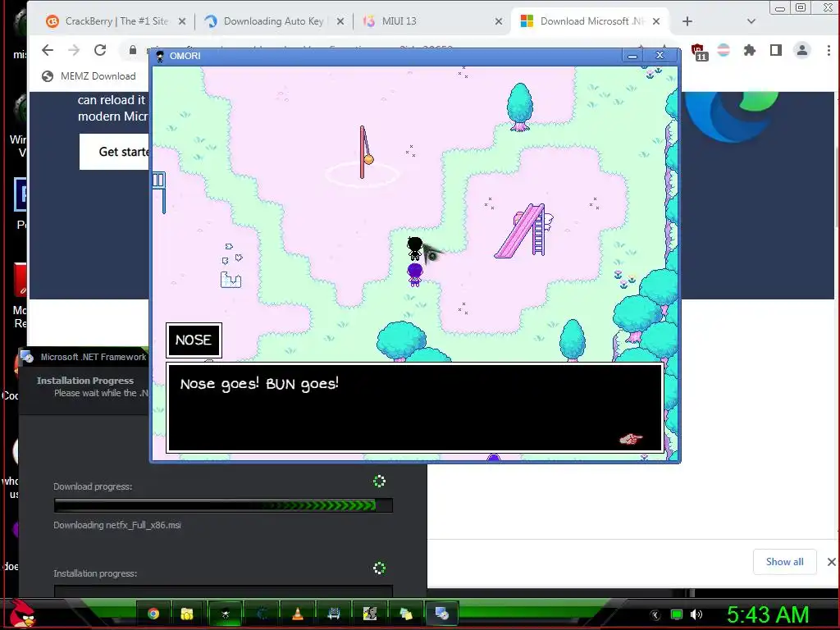Open Chrome from the taskbar
Image resolution: width=840 pixels, height=630 pixels.
coord(153,614)
